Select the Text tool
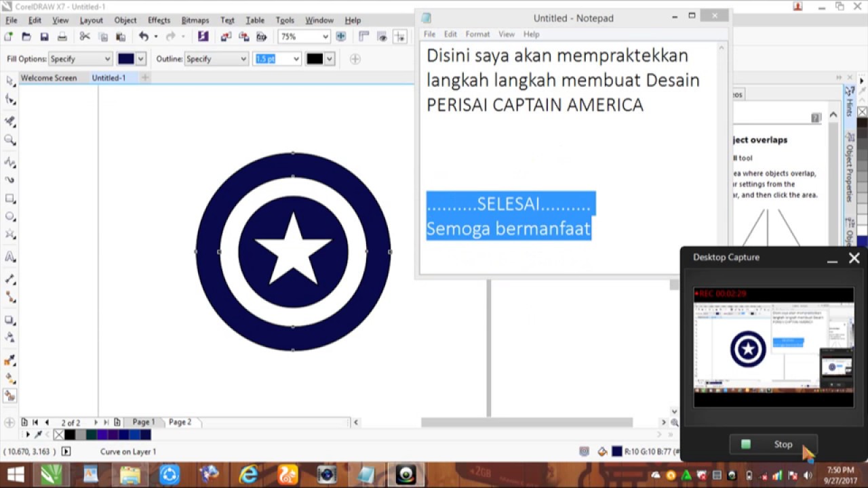 click(10, 257)
